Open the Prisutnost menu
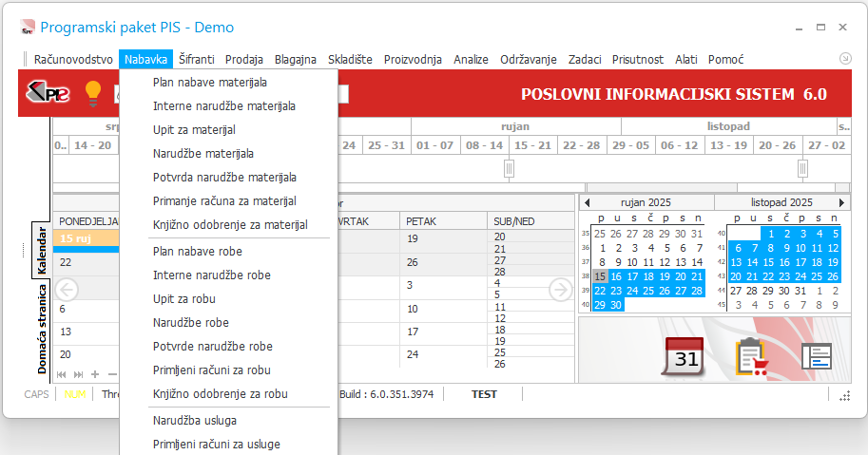This screenshot has height=455, width=868. pyautogui.click(x=638, y=59)
